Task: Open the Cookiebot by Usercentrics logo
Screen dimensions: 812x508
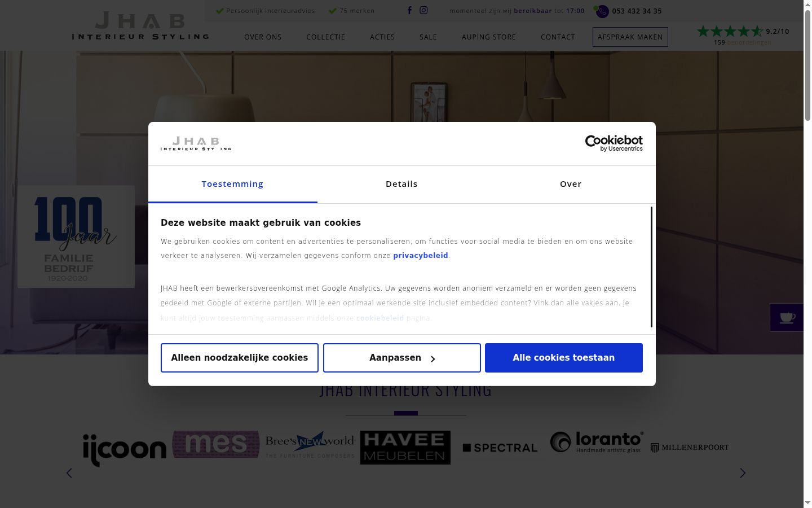Action: click(x=614, y=143)
